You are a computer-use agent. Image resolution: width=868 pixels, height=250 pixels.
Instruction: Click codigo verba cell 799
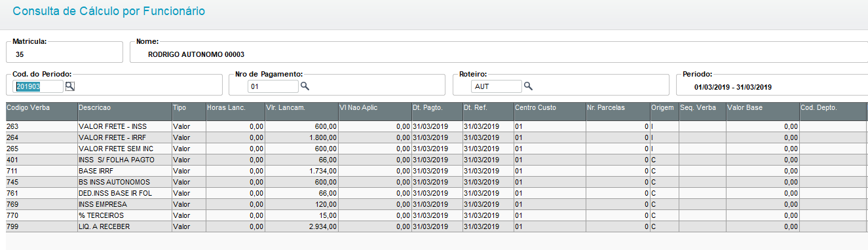pyautogui.click(x=41, y=226)
